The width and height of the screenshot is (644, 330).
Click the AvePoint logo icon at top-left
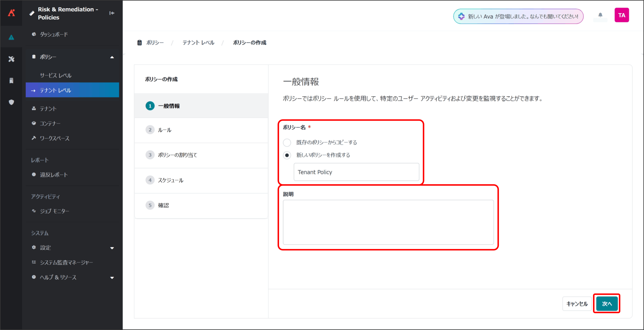coord(11,13)
